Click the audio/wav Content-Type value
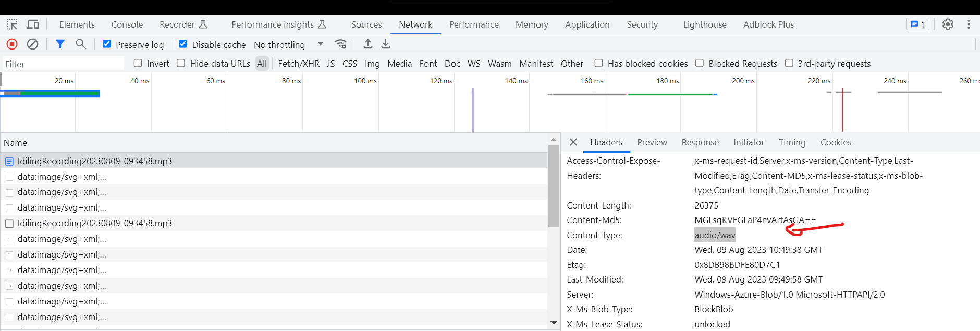This screenshot has width=980, height=331. (x=715, y=235)
